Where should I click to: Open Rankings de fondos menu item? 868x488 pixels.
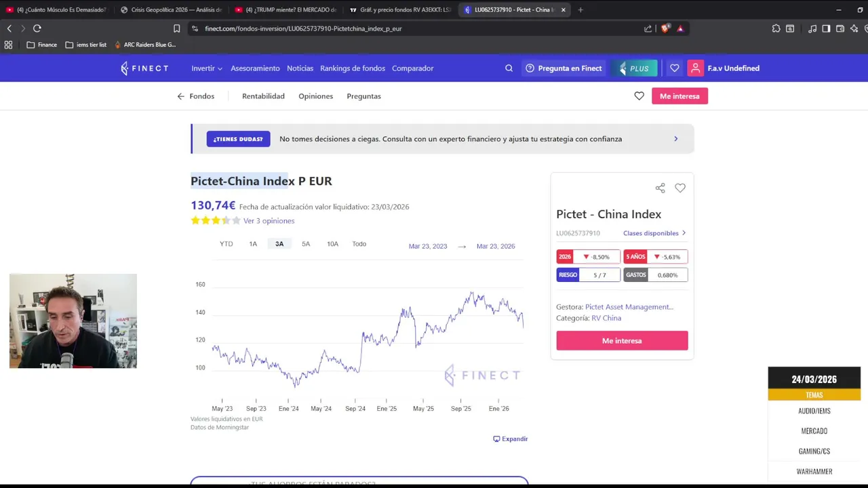(353, 68)
